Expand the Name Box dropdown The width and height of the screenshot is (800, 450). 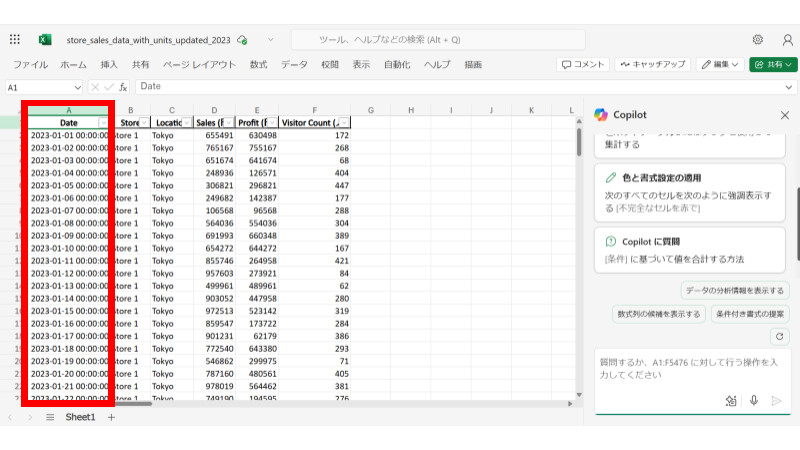click(x=77, y=87)
